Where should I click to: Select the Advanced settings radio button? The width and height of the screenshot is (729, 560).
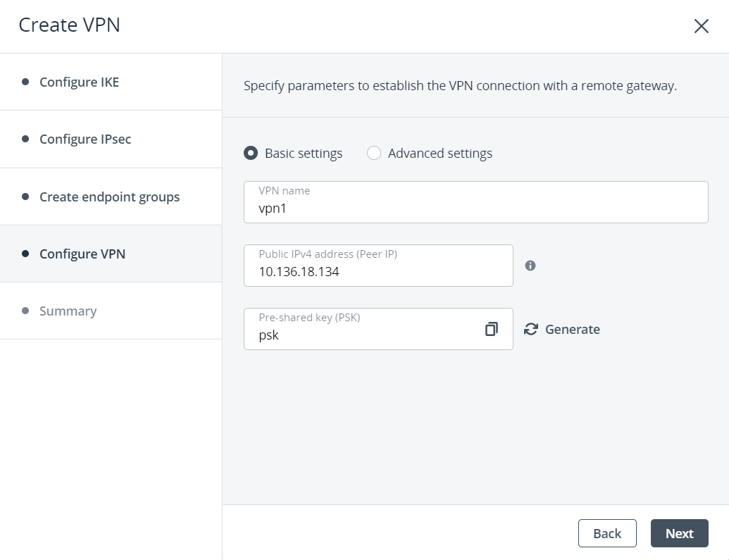point(374,153)
